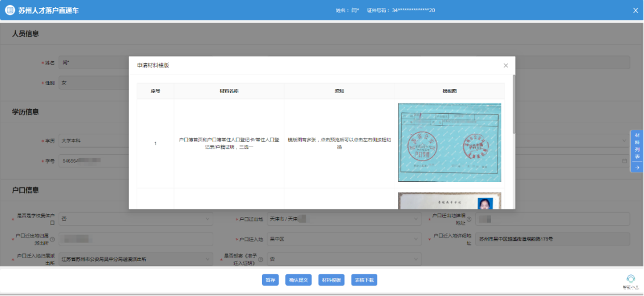
Task: Expand the 户口迁出地 dropdown
Action: pos(343,219)
